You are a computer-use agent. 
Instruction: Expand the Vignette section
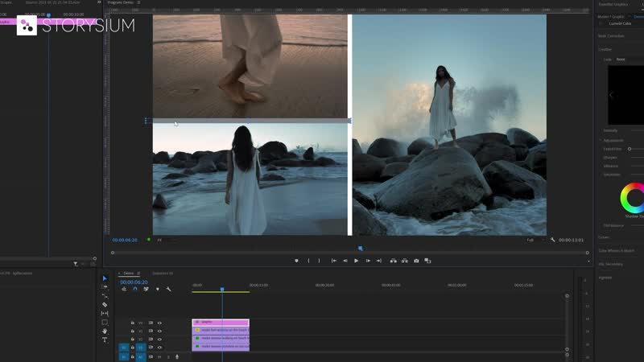(x=605, y=278)
